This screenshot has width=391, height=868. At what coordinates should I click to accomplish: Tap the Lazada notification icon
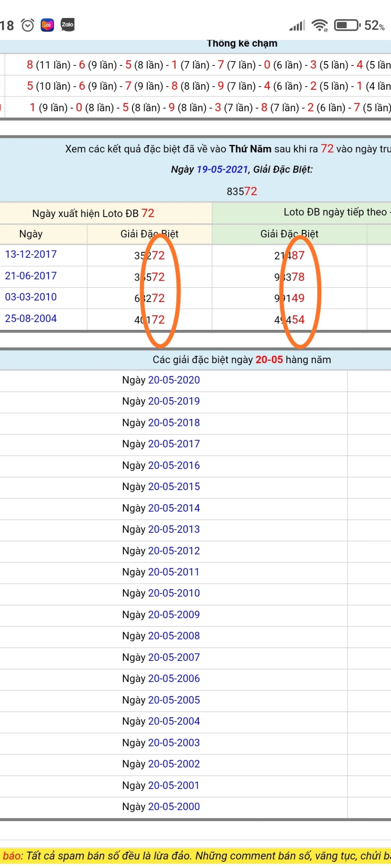47,25
